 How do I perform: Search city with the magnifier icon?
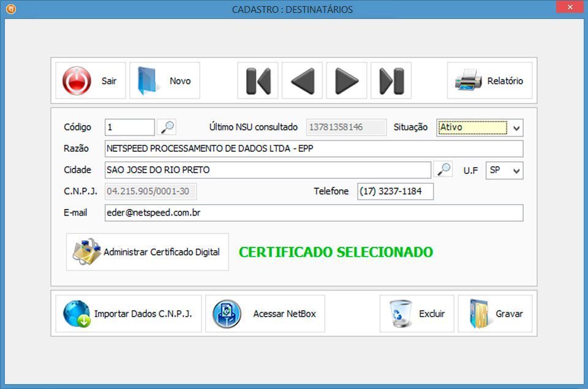coord(443,170)
